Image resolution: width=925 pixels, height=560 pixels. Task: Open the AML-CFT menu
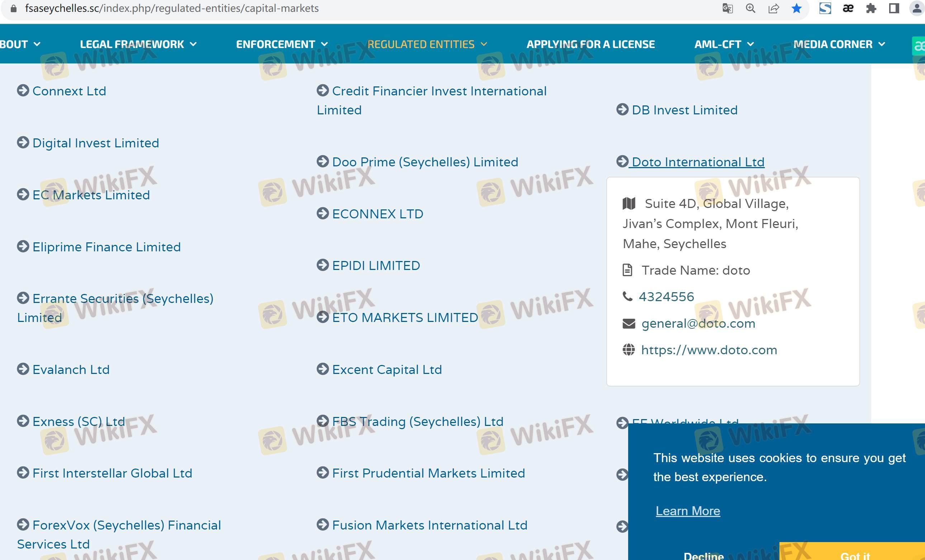coord(718,44)
